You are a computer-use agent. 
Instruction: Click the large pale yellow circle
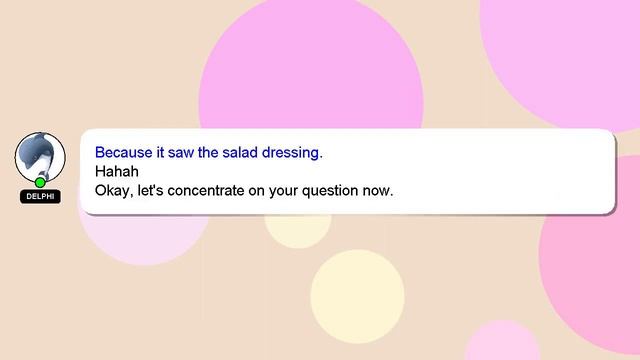(358, 297)
